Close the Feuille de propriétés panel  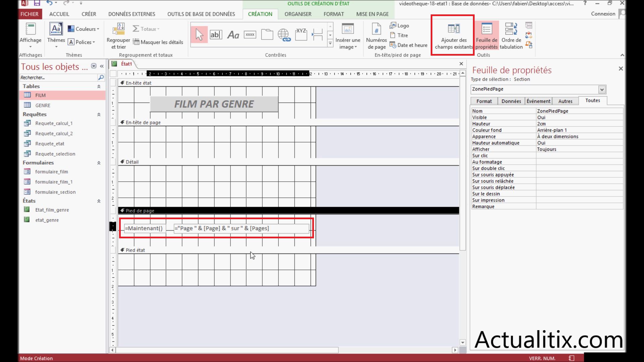click(621, 68)
